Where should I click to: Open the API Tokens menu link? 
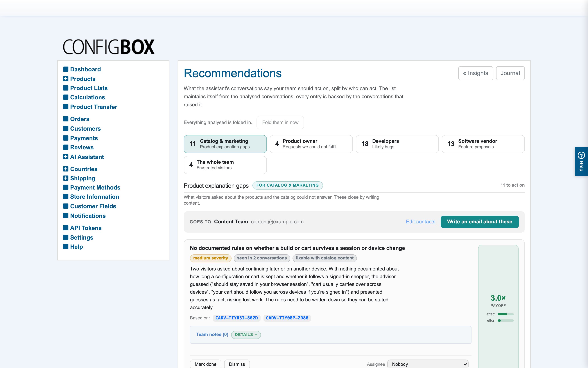(x=86, y=228)
